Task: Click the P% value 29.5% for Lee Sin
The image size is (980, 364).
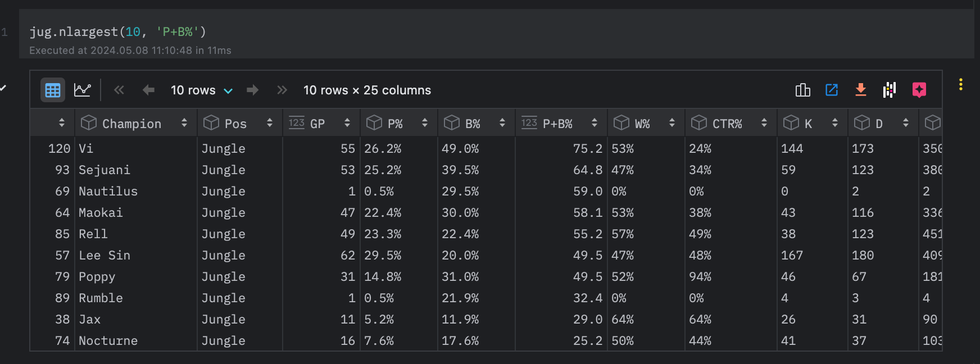Action: click(x=383, y=255)
